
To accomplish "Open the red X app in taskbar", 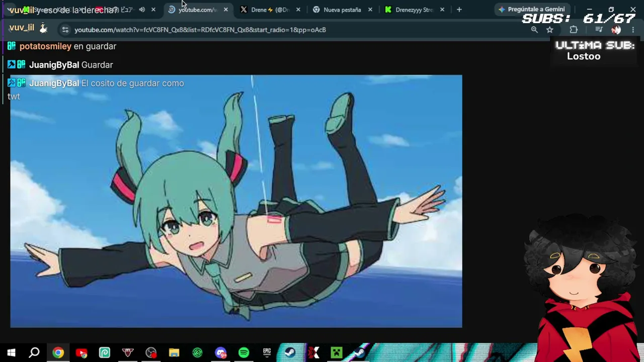I will pyautogui.click(x=313, y=353).
